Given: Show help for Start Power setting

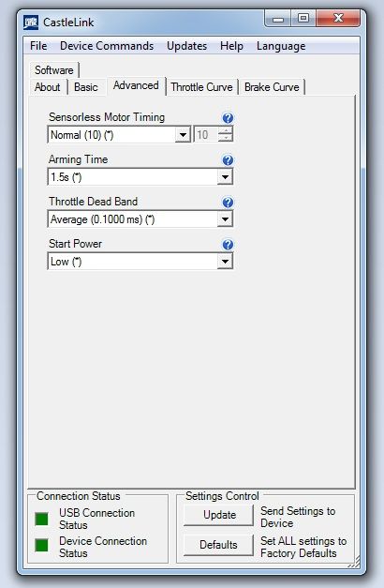Looking at the screenshot, I should (x=228, y=246).
